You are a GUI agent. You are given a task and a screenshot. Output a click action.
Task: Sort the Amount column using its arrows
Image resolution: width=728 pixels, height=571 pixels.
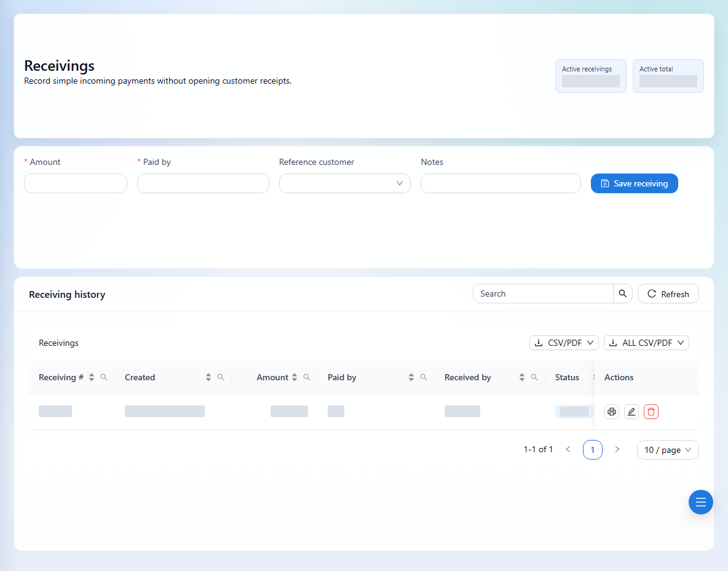coord(295,377)
